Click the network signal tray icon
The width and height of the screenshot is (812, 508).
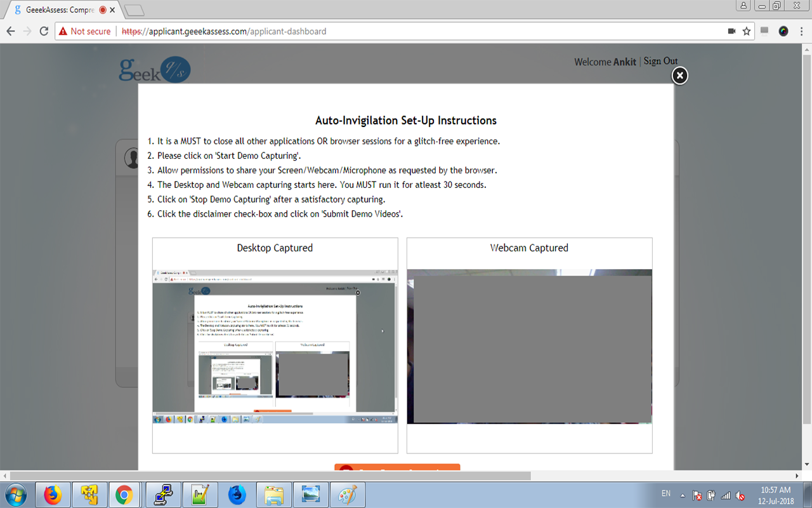[x=726, y=495]
